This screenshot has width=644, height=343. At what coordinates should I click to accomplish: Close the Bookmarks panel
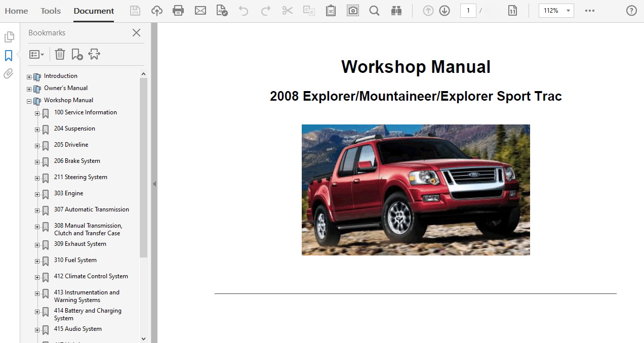tap(136, 33)
